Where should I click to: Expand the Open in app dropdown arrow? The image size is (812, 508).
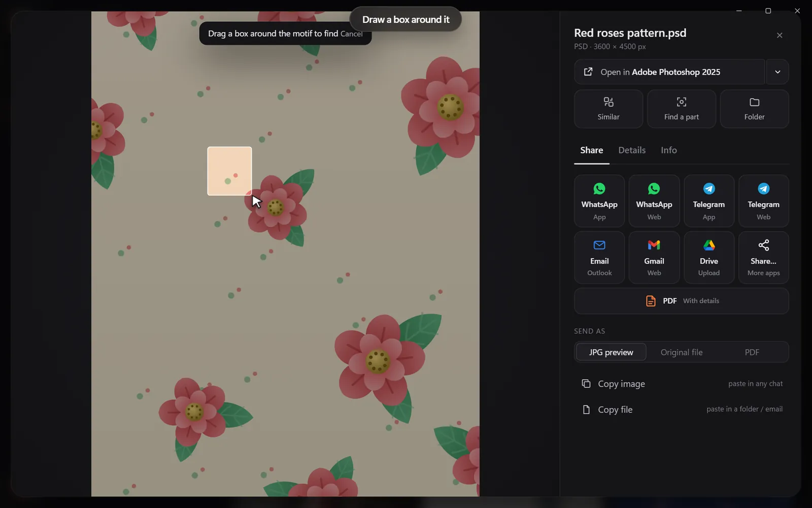tap(777, 72)
